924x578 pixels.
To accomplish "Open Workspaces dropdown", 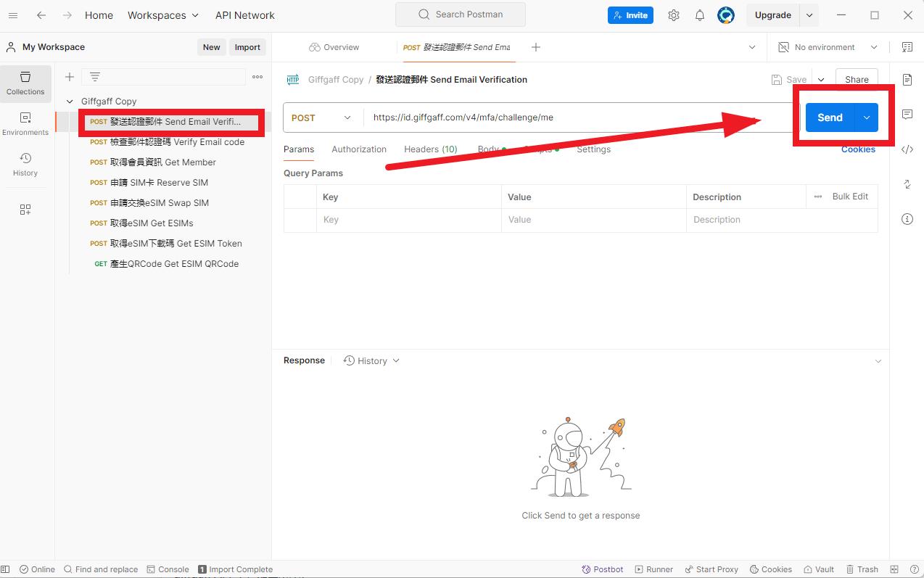I will click(162, 15).
